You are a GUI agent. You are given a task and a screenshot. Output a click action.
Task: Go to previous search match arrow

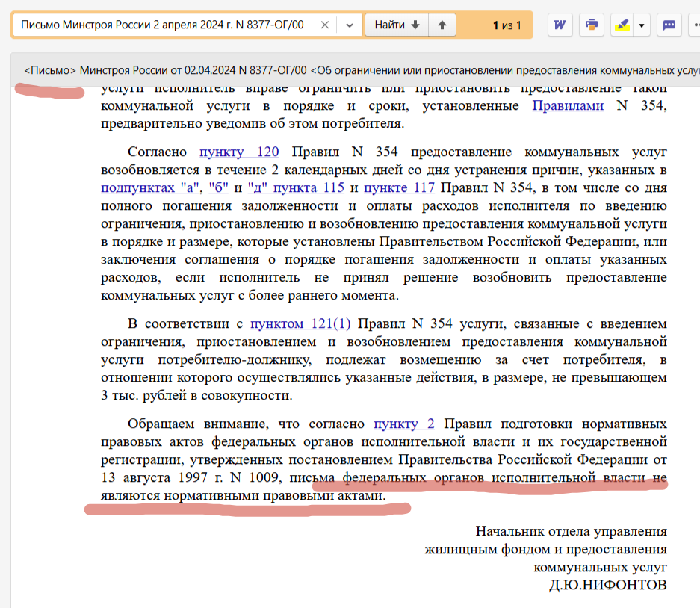pos(442,25)
